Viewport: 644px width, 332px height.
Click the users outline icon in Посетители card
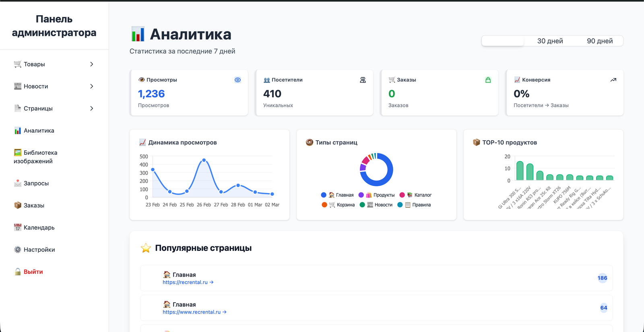tap(363, 80)
